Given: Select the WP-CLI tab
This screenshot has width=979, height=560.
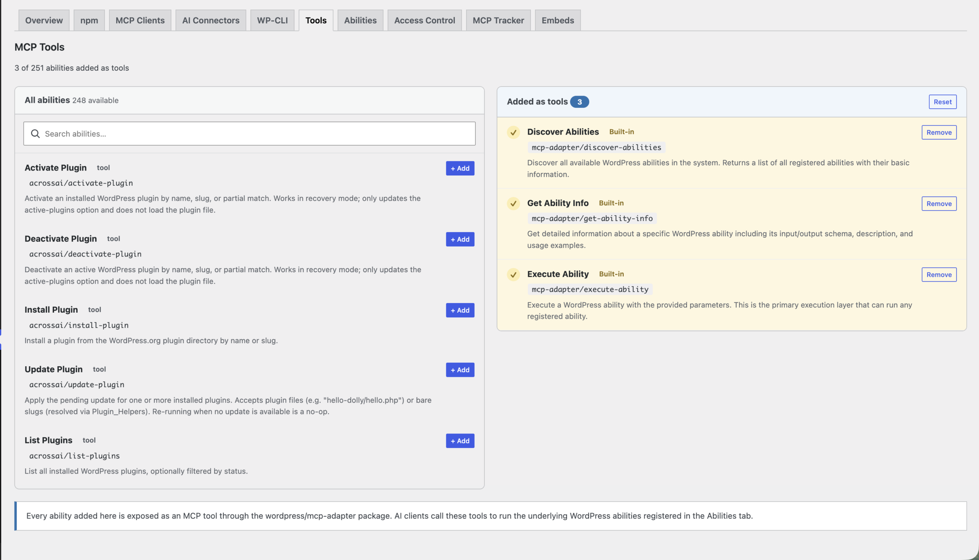Looking at the screenshot, I should coord(272,20).
